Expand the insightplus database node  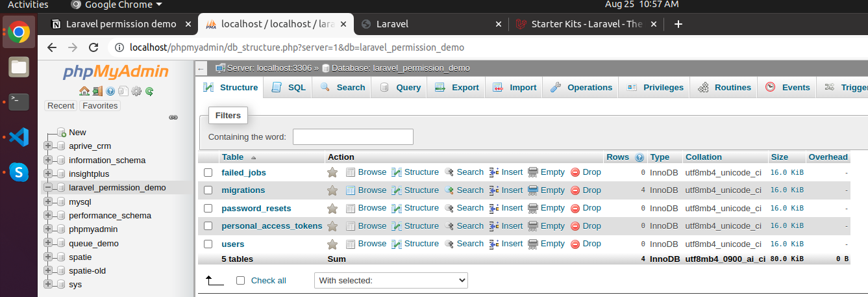pyautogui.click(x=48, y=174)
